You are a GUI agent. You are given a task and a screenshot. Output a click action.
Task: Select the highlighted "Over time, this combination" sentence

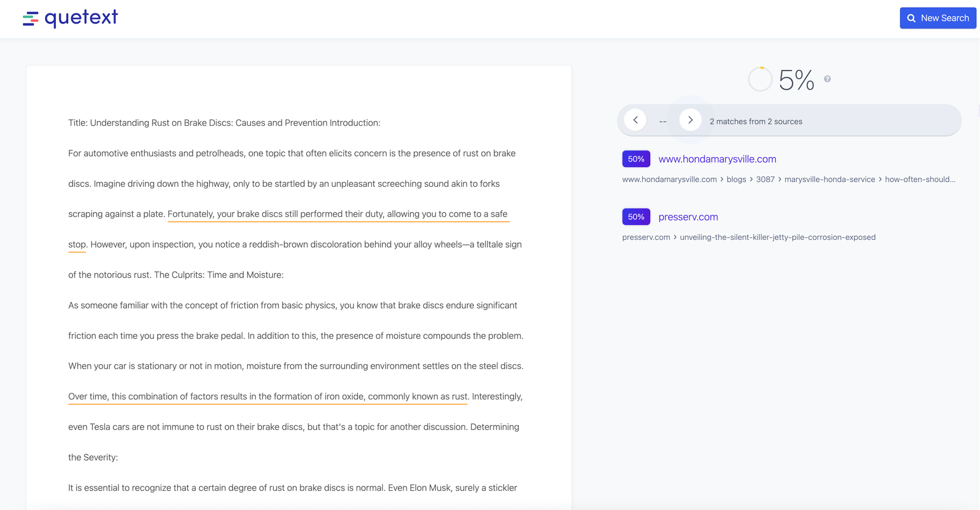coord(268,396)
